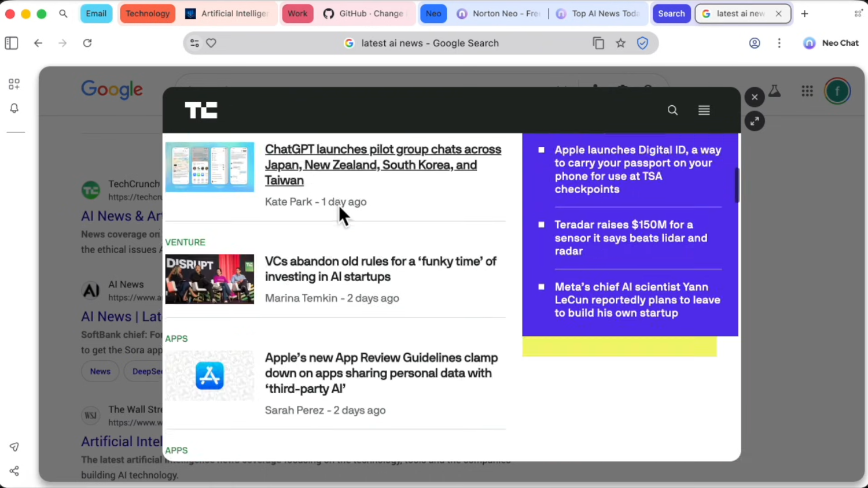
Task: Go forward with the forward arrow
Action: [62, 43]
